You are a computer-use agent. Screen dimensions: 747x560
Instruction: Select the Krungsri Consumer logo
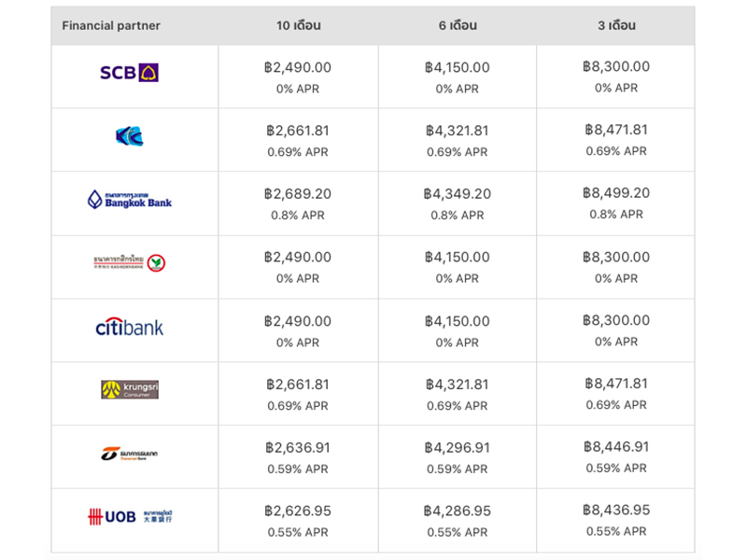click(130, 389)
